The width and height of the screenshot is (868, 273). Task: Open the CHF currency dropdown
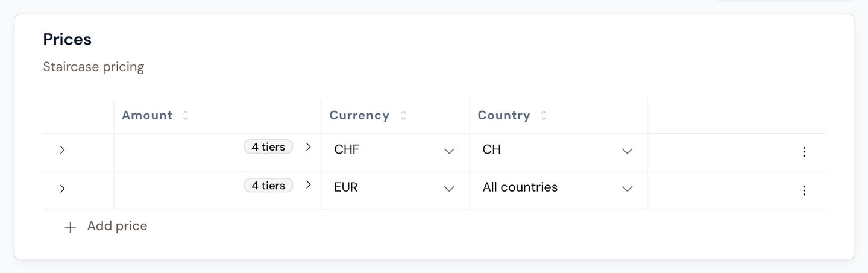pos(395,150)
